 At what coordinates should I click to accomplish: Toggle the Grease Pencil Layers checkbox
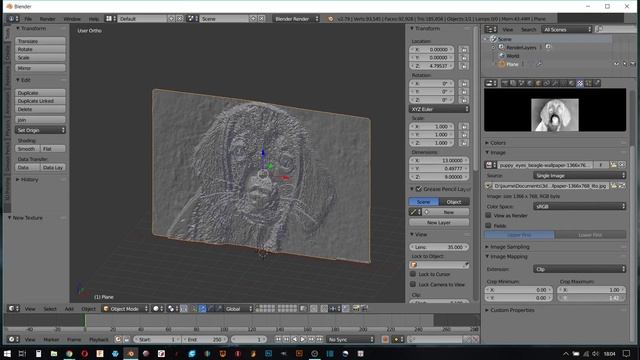tap(419, 189)
